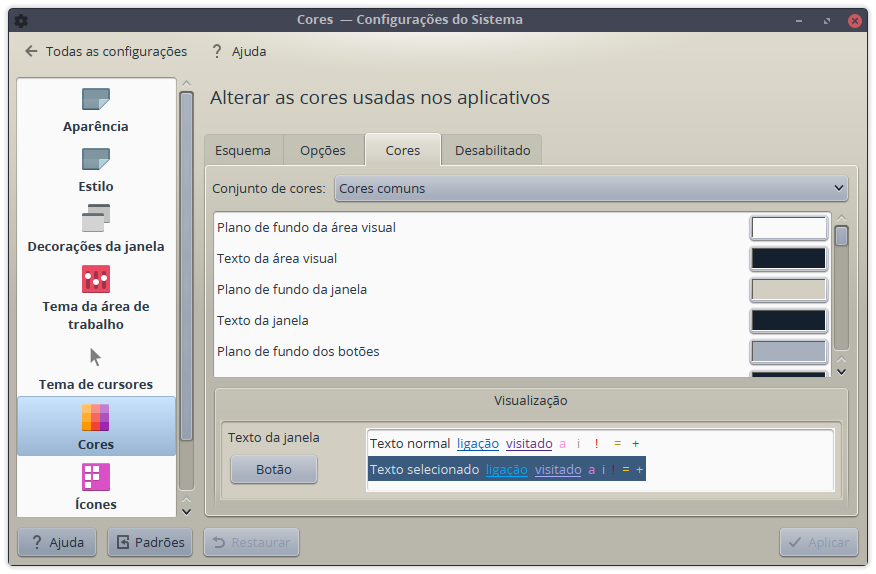This screenshot has height=574, width=876.
Task: Click 'Plano de fundo da área visual' label
Action: point(306,227)
